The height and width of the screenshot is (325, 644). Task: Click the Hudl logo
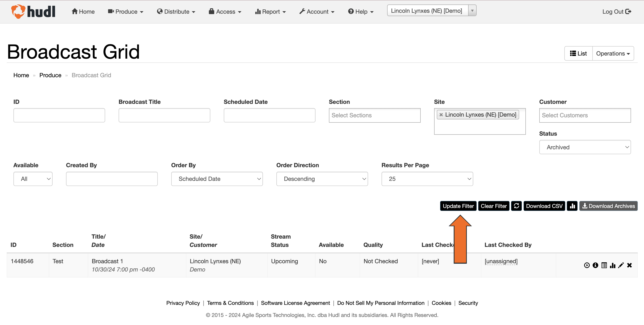[33, 11]
